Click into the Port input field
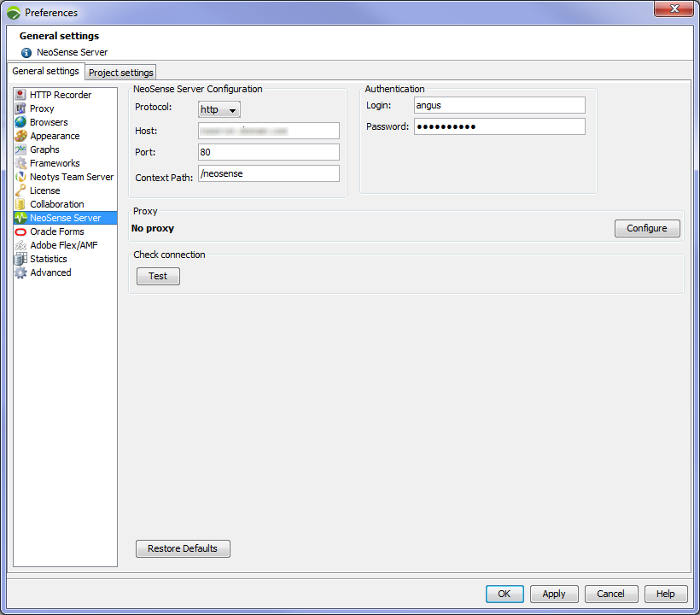Viewport: 700px width, 615px height. 268,152
